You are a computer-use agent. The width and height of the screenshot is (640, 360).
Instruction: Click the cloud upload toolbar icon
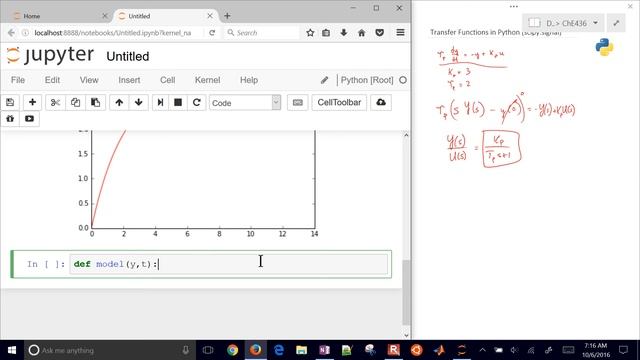coord(381,102)
